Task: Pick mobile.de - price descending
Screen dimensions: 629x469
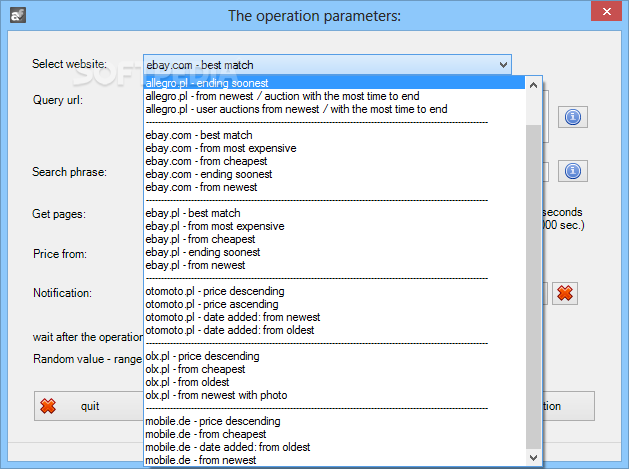Action: [334, 421]
